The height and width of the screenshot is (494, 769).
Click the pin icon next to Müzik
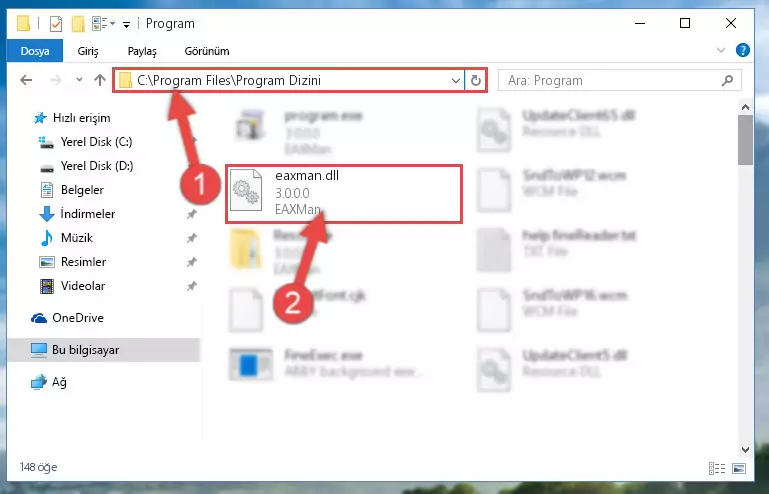coord(191,238)
